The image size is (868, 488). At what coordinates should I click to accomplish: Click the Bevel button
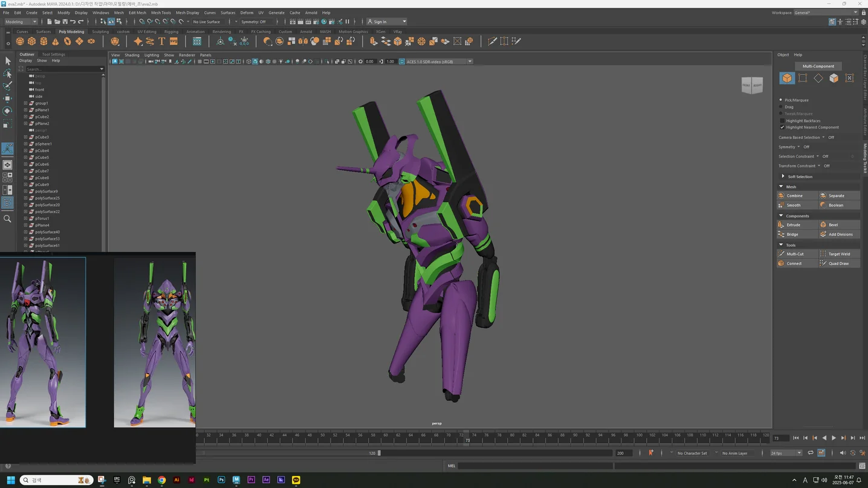tap(839, 225)
